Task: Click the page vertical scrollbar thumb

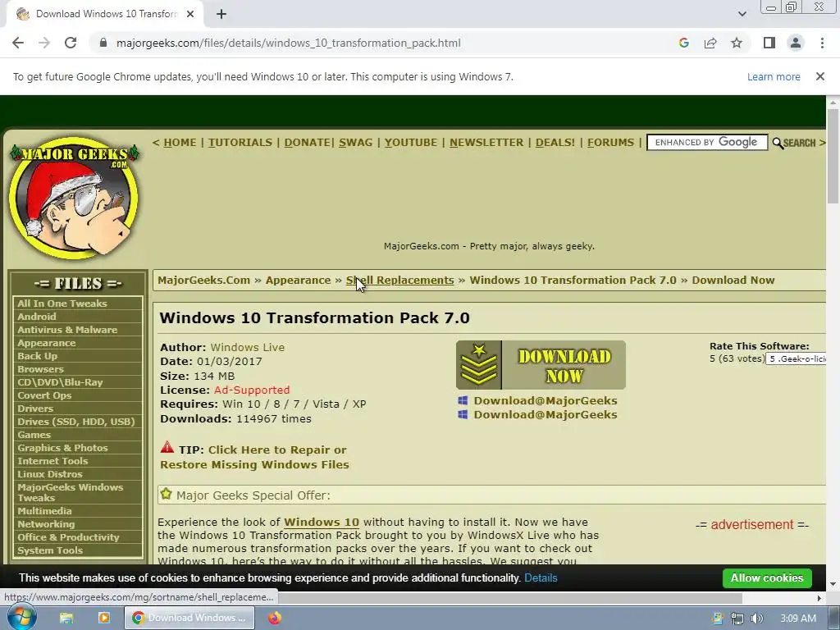Action: (833, 156)
